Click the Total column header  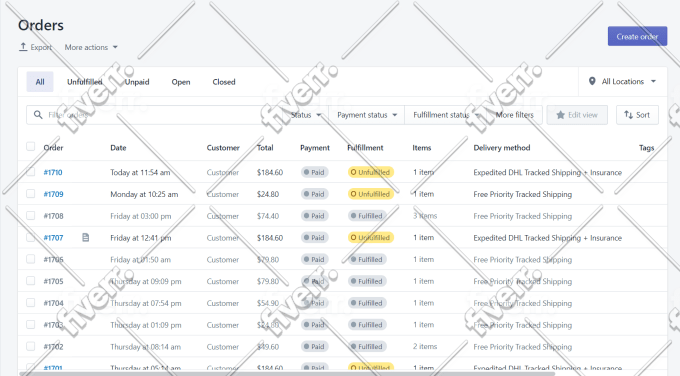[265, 148]
